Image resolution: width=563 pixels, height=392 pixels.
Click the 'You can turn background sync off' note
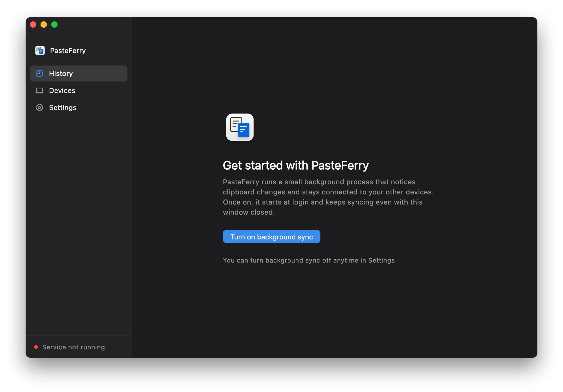[x=310, y=260]
